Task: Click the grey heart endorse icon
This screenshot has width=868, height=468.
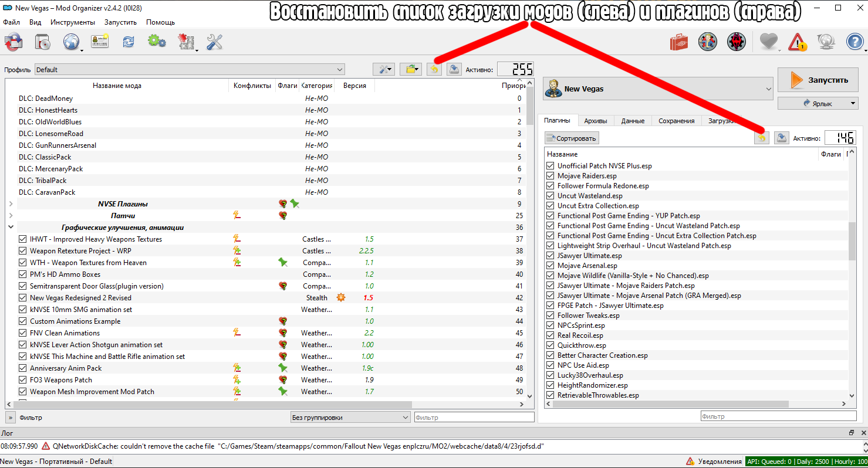Action: tap(768, 42)
